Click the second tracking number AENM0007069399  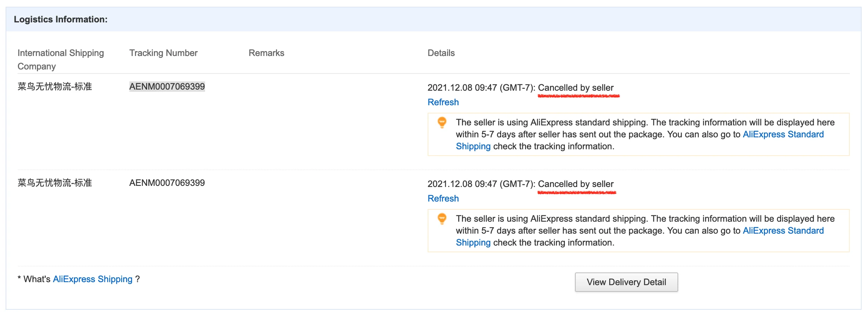click(x=167, y=183)
